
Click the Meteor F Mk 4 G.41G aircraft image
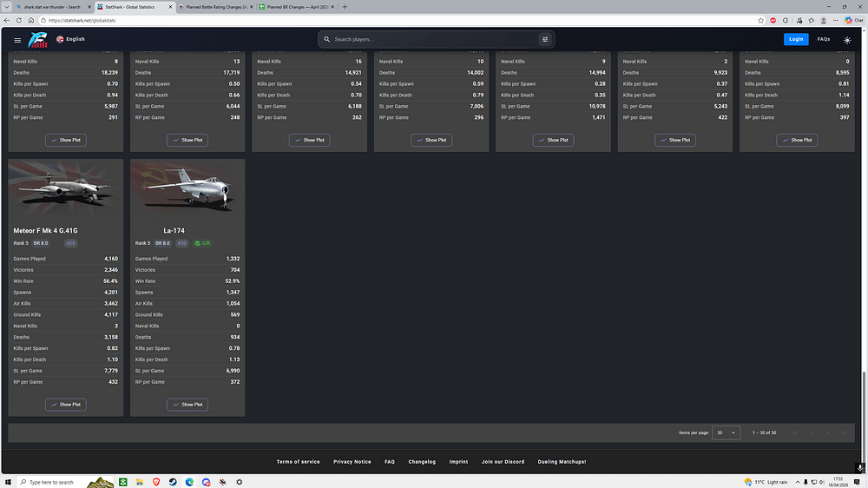66,189
